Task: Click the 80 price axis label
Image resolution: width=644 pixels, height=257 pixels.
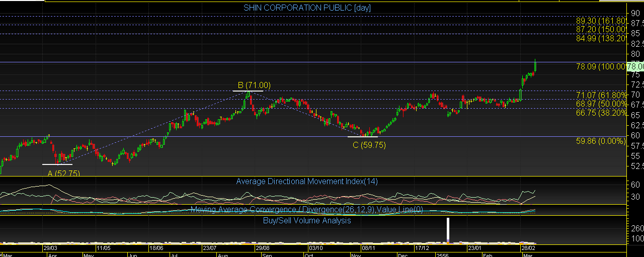Action: click(x=634, y=54)
